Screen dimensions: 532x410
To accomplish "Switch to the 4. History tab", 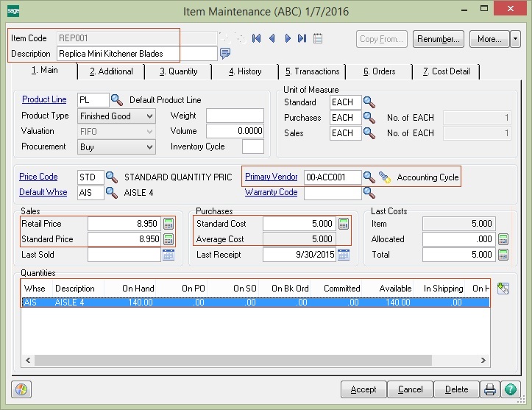I will click(x=245, y=71).
